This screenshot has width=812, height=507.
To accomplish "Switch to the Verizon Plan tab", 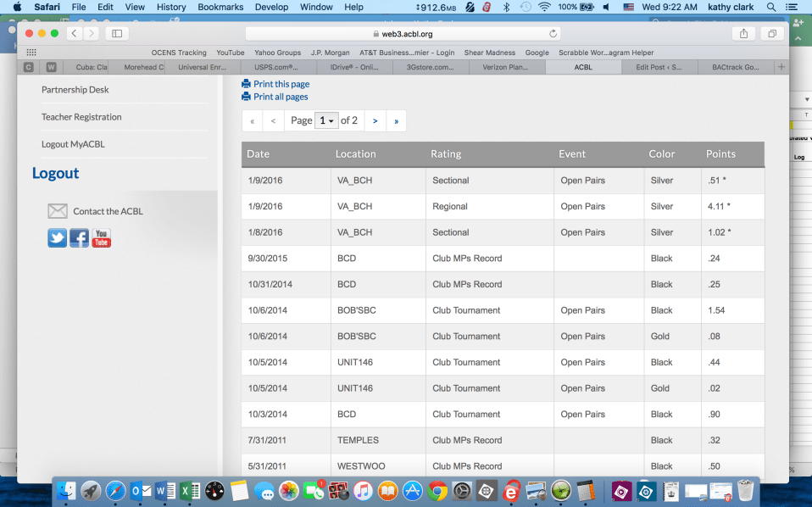I will [x=507, y=67].
